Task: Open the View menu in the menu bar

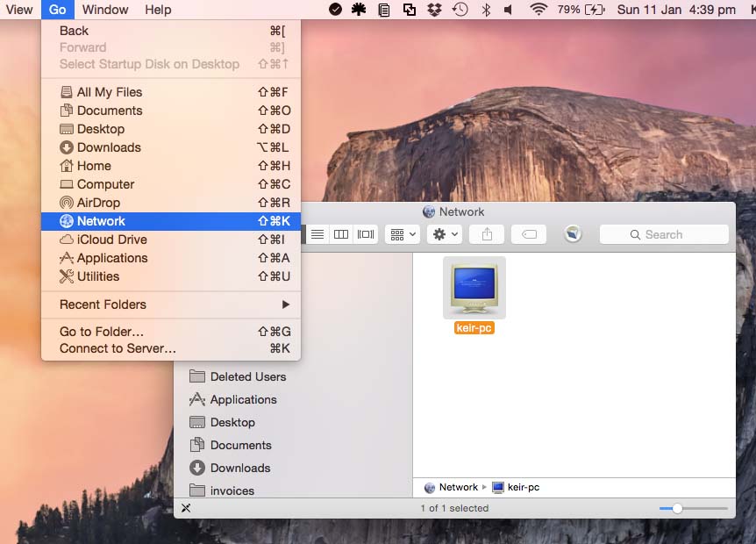Action: pos(18,10)
